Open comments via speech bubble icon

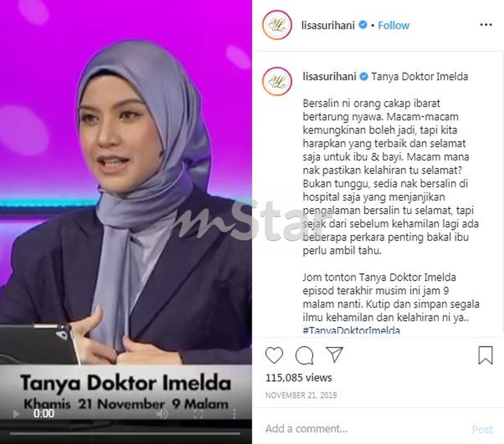pos(304,355)
